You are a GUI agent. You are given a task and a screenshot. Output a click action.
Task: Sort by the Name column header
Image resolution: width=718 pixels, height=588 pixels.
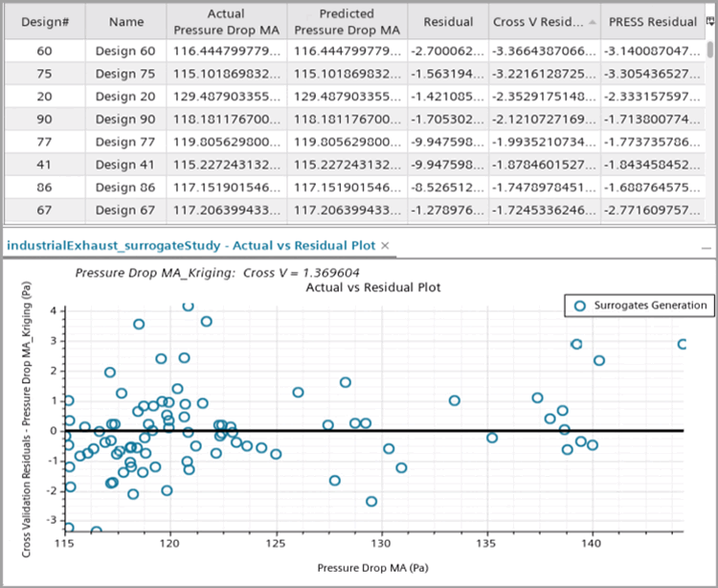126,21
